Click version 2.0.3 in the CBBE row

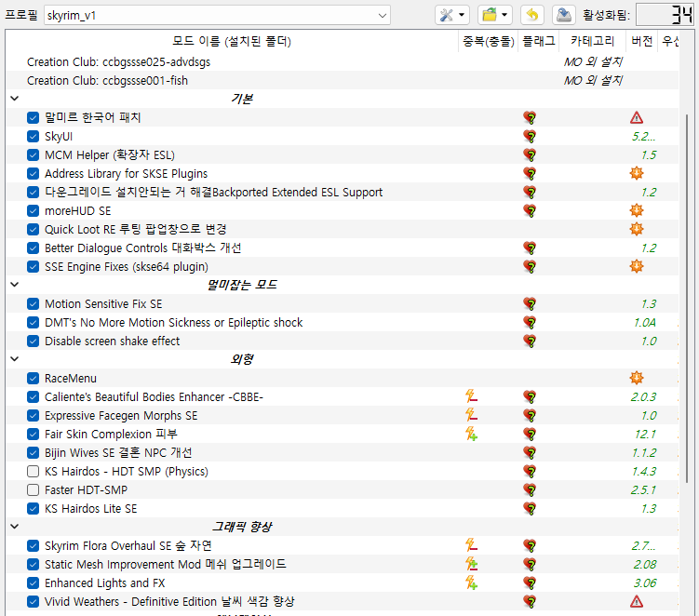click(643, 396)
